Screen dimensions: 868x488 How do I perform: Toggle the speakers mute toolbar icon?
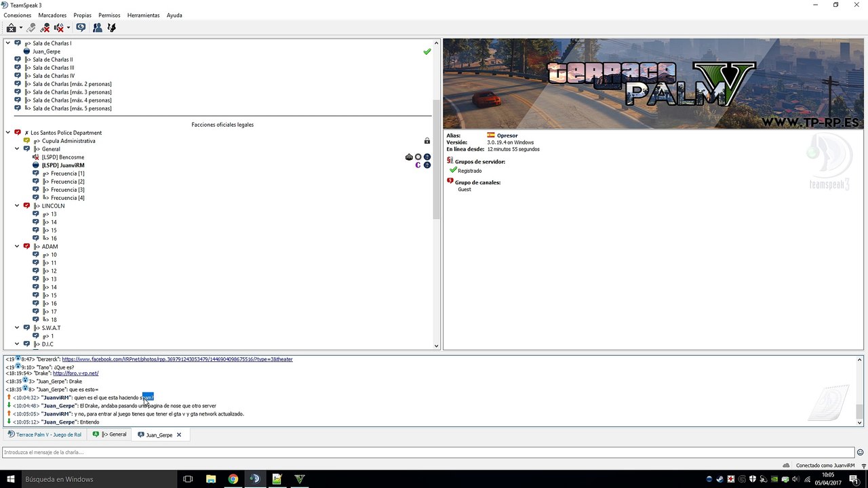[x=59, y=28]
